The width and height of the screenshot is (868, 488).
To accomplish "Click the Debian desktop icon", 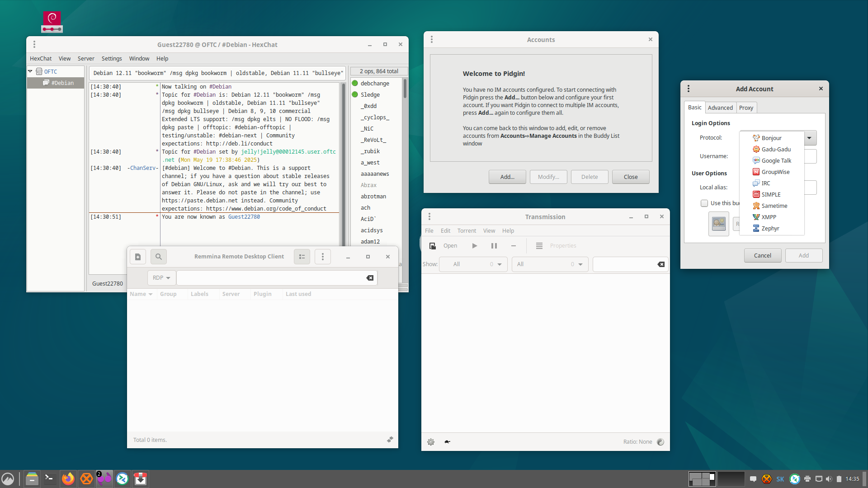I will [x=52, y=22].
